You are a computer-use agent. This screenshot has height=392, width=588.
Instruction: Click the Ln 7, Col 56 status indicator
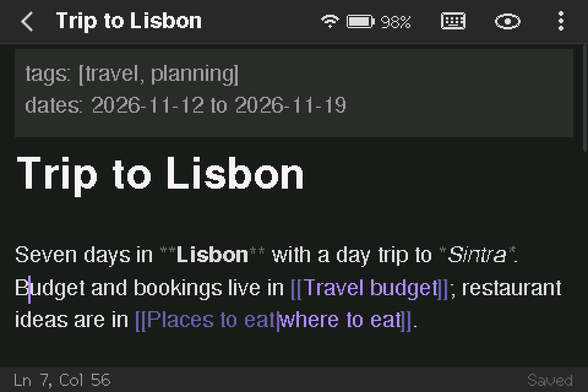click(x=62, y=380)
